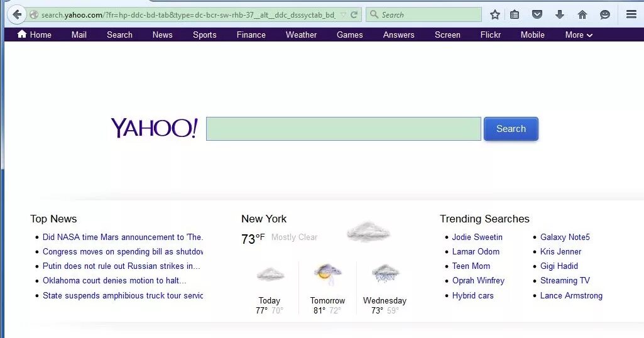The image size is (644, 338).
Task: Open Gigi Hadid trending search
Action: [559, 266]
